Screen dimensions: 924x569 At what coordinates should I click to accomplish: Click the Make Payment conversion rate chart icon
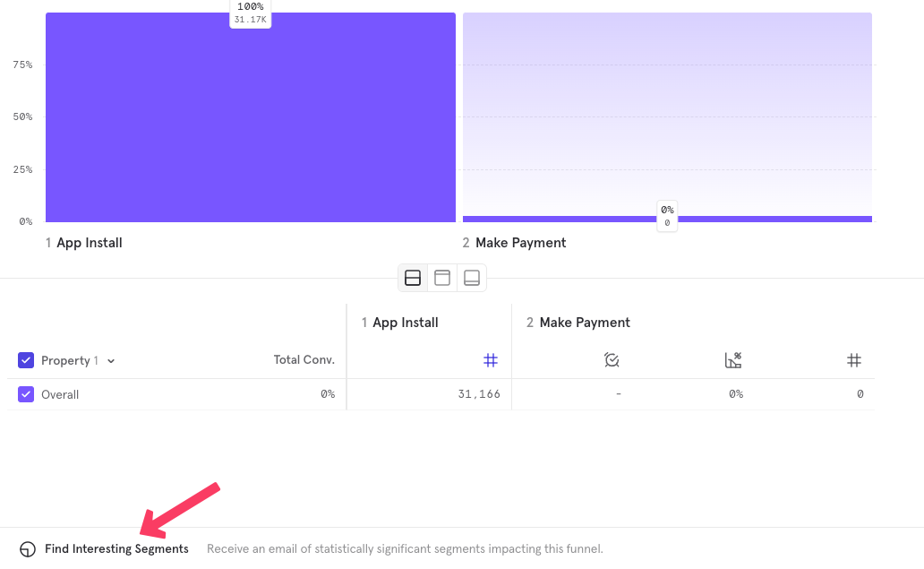coord(733,360)
